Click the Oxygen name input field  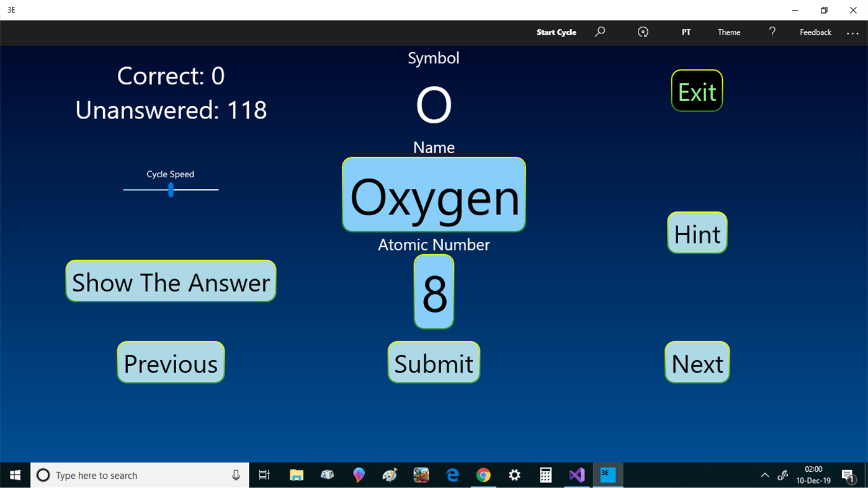point(433,194)
